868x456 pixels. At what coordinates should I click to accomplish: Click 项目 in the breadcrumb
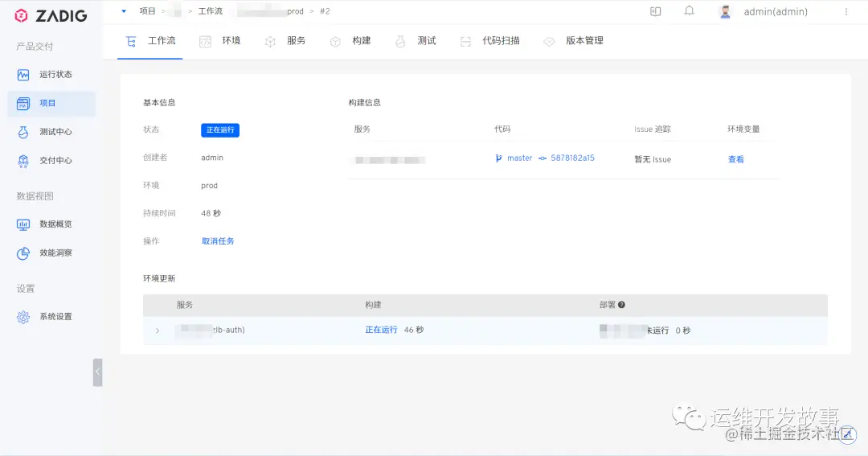point(147,11)
